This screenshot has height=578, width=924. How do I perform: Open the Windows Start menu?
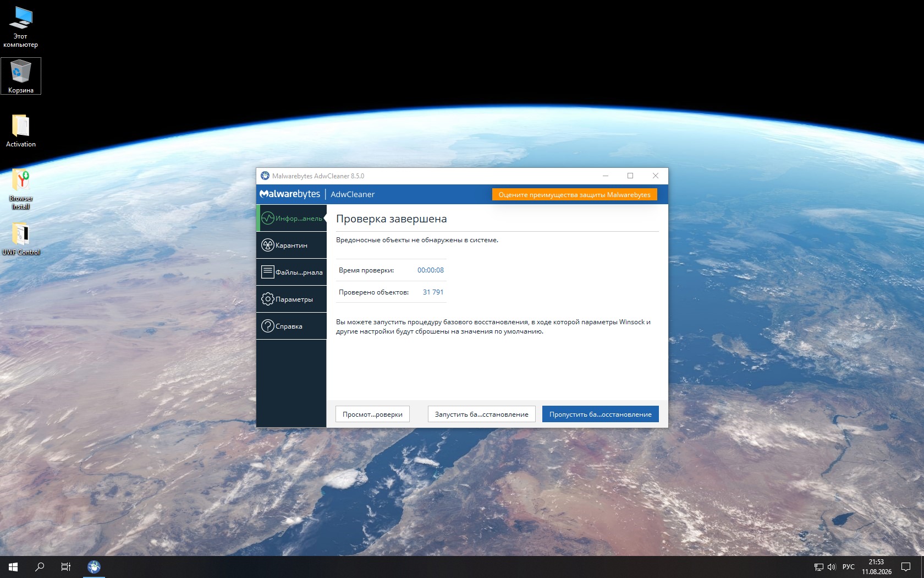pos(13,567)
